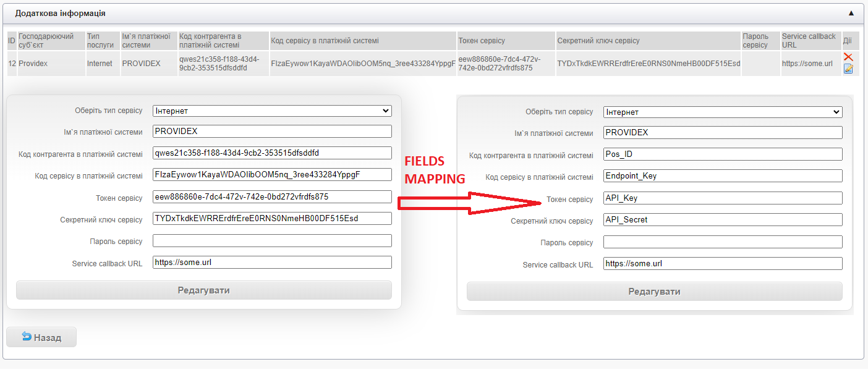Screen dimensions: 868x375
Task: Go back using the Назад button
Action: click(41, 337)
